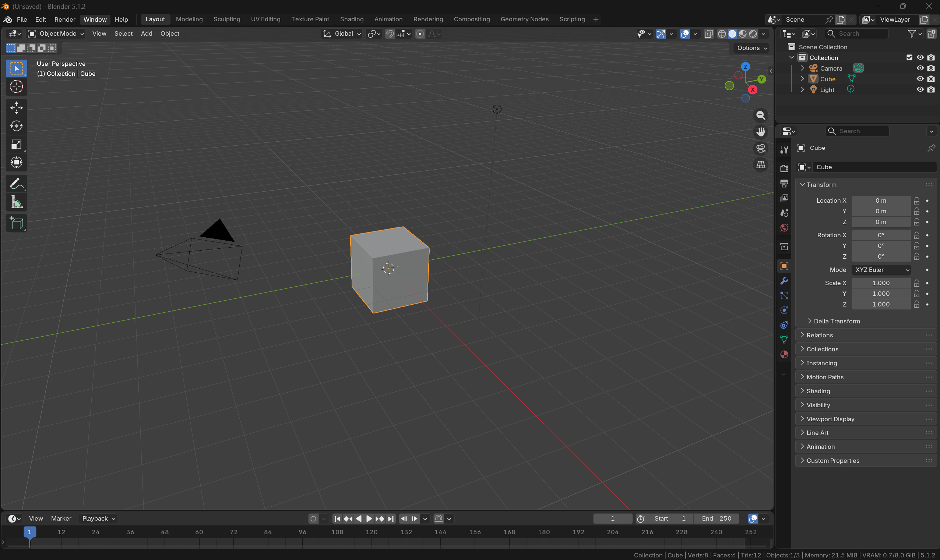Viewport: 940px width, 560px height.
Task: Open the Add menu in viewport
Action: (x=147, y=33)
